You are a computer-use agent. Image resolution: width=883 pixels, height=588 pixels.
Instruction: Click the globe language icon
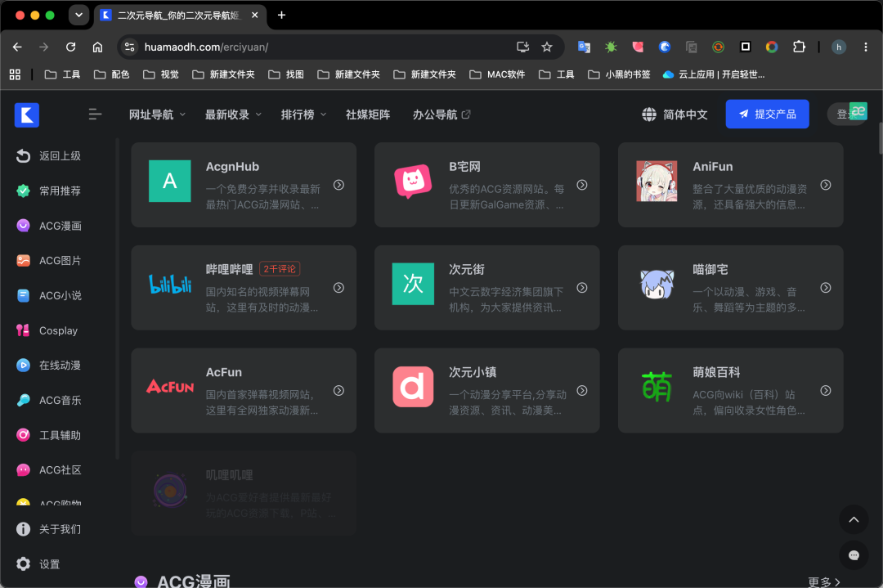pyautogui.click(x=648, y=114)
